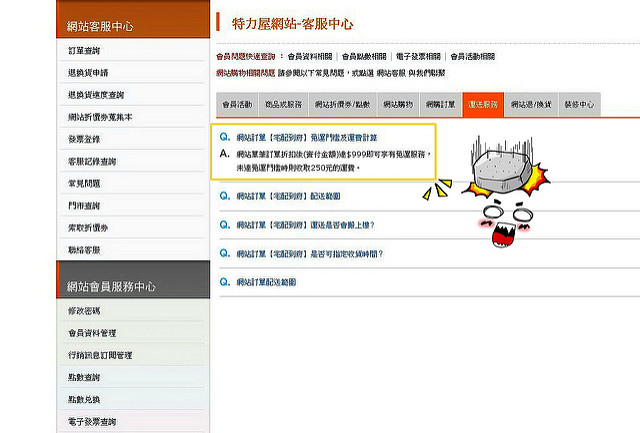Viewport: 640px width, 433px height.
Task: Click the 會員點數相關 quick-query link
Action: point(364,56)
